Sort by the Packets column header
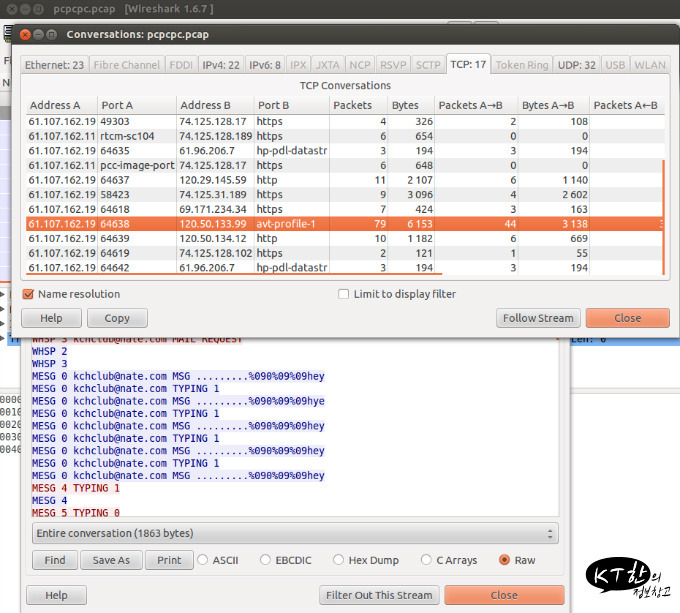Image resolution: width=680 pixels, height=613 pixels. [x=358, y=105]
